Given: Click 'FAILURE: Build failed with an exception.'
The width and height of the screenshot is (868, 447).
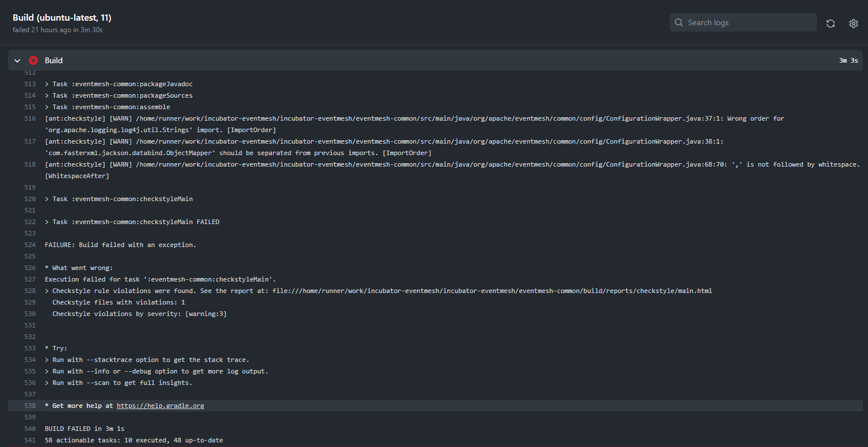Looking at the screenshot, I should click(121, 245).
